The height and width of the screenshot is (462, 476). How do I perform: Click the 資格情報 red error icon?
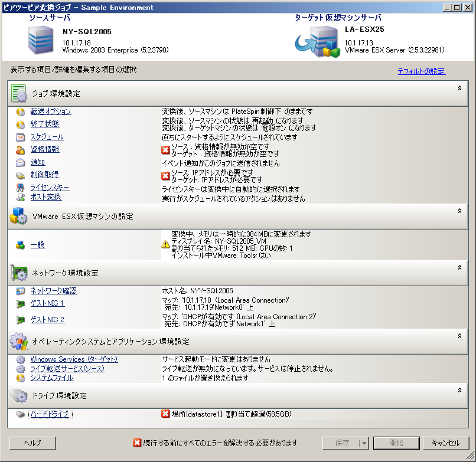pyautogui.click(x=165, y=150)
